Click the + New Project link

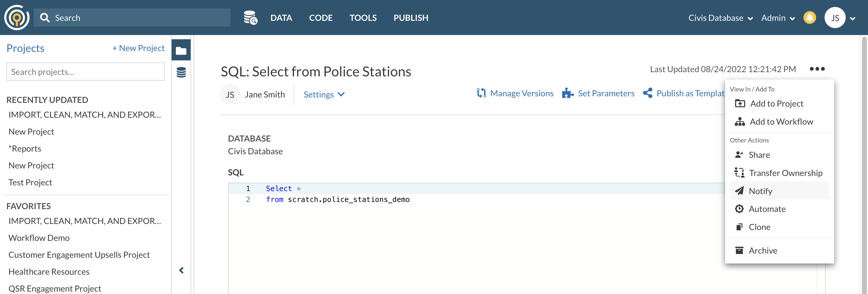click(138, 48)
